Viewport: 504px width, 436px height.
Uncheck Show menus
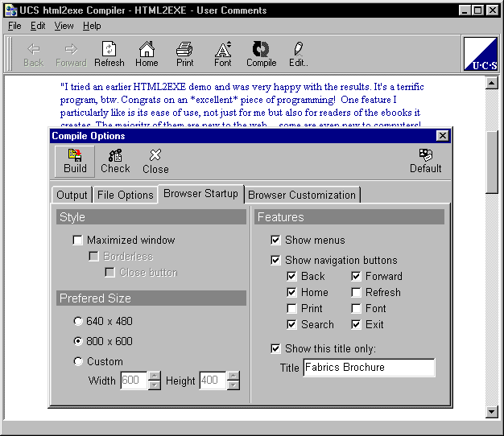[x=275, y=241]
